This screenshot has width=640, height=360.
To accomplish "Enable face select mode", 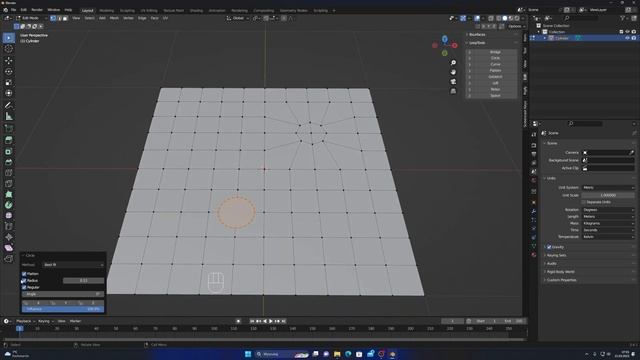I will click(65, 18).
